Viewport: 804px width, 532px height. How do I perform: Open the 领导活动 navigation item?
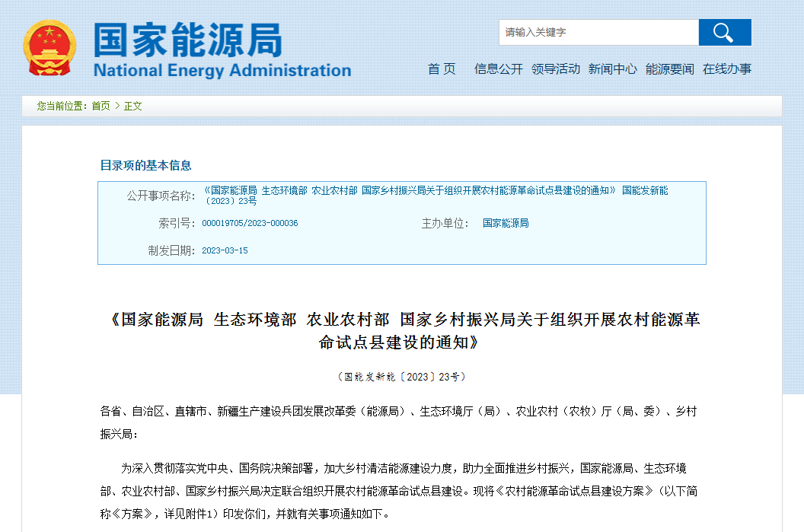pyautogui.click(x=555, y=68)
